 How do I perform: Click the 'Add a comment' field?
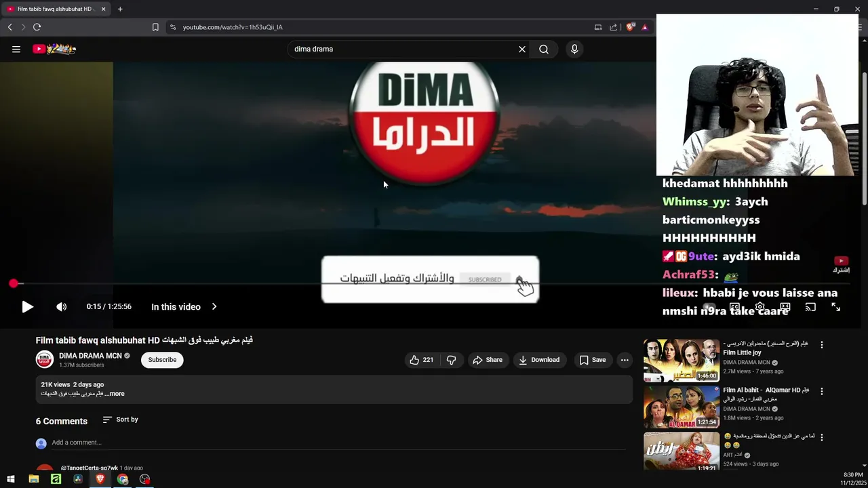coord(338,443)
